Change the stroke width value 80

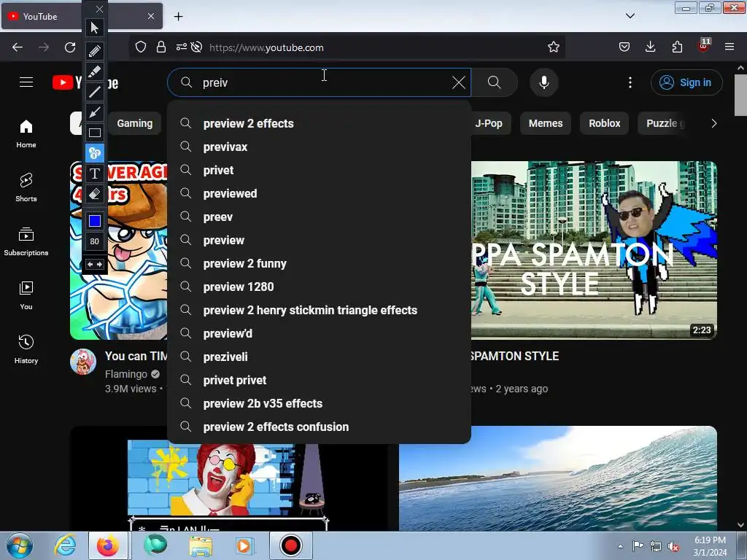[94, 241]
